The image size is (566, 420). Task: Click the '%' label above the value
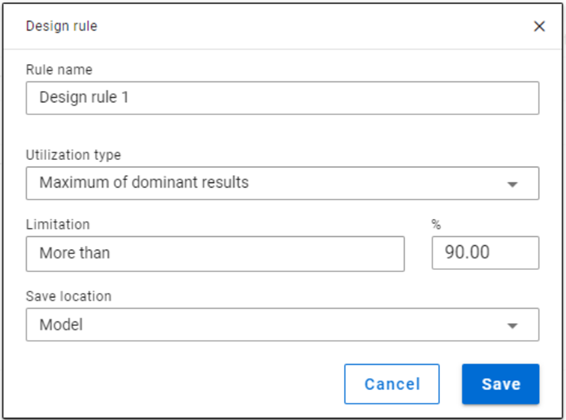point(436,224)
